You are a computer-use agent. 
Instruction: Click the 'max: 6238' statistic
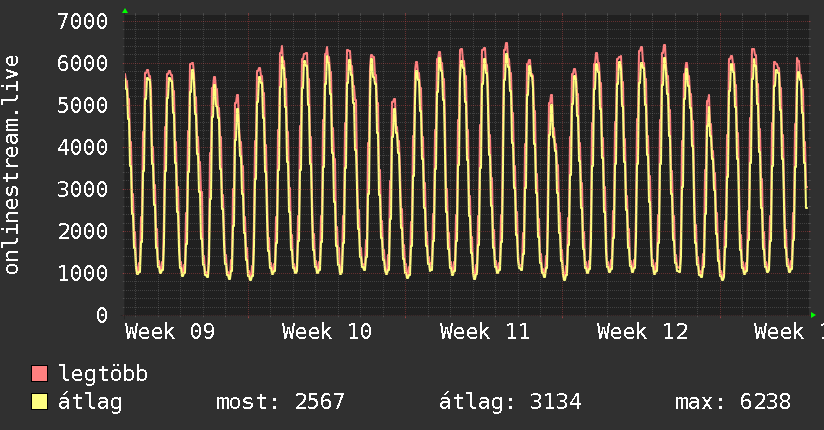(733, 402)
